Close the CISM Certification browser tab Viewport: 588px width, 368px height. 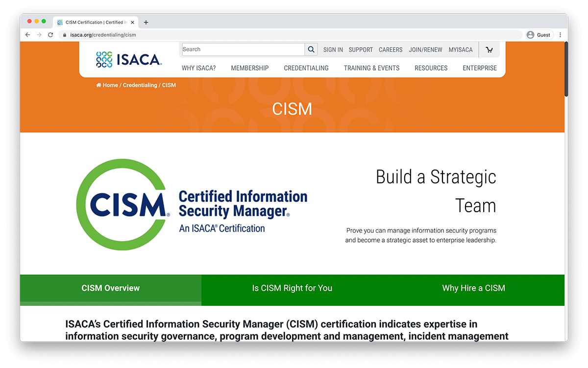[x=132, y=22]
